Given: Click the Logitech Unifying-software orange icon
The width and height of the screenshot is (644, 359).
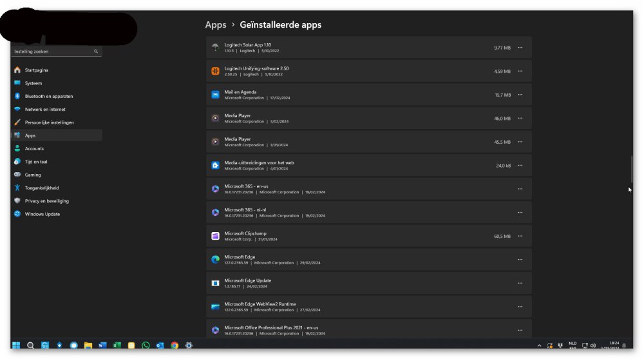Looking at the screenshot, I should tap(216, 71).
